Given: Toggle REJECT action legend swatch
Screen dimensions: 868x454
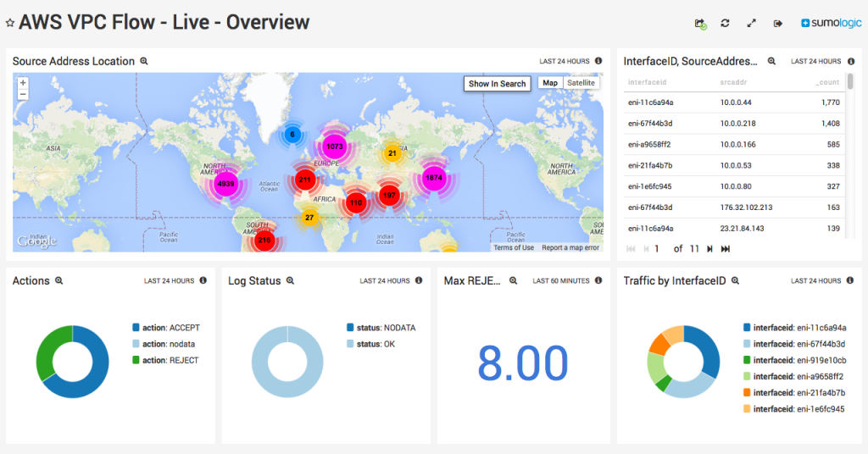Looking at the screenshot, I should (x=136, y=360).
